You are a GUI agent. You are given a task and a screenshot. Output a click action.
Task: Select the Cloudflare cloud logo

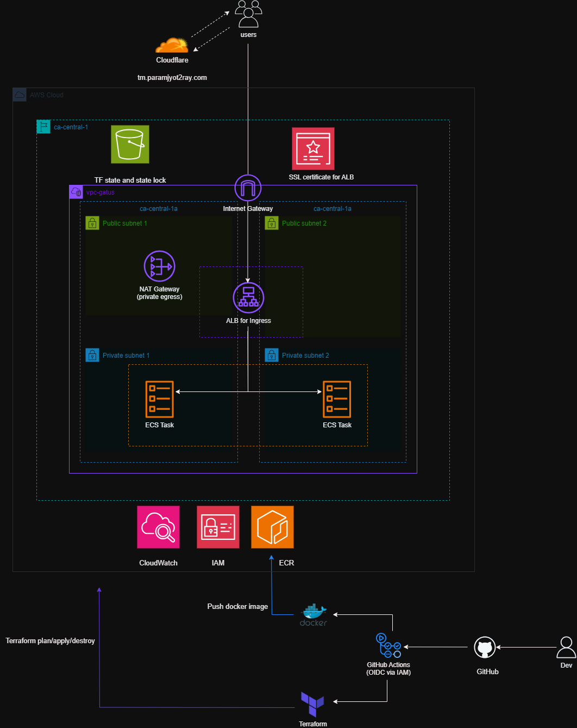[x=172, y=45]
